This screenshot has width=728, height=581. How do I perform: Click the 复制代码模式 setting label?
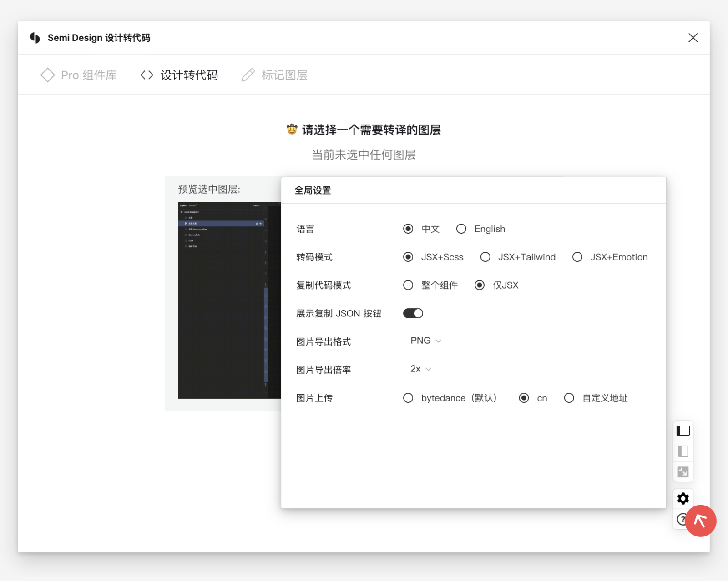tap(324, 285)
